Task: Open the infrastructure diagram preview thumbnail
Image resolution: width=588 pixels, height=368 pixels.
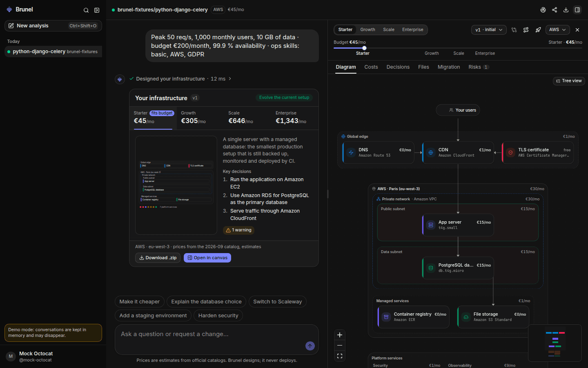Action: pos(176,185)
